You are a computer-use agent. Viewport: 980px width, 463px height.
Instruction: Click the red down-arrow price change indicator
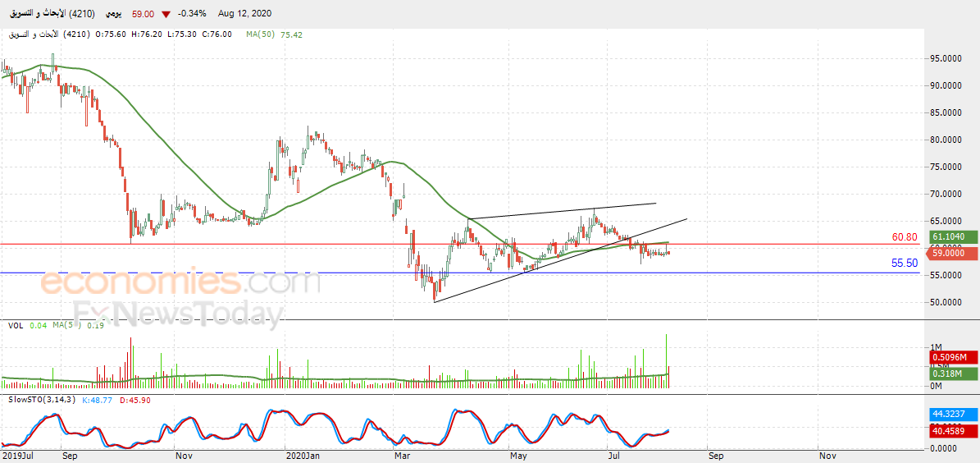[x=166, y=15]
